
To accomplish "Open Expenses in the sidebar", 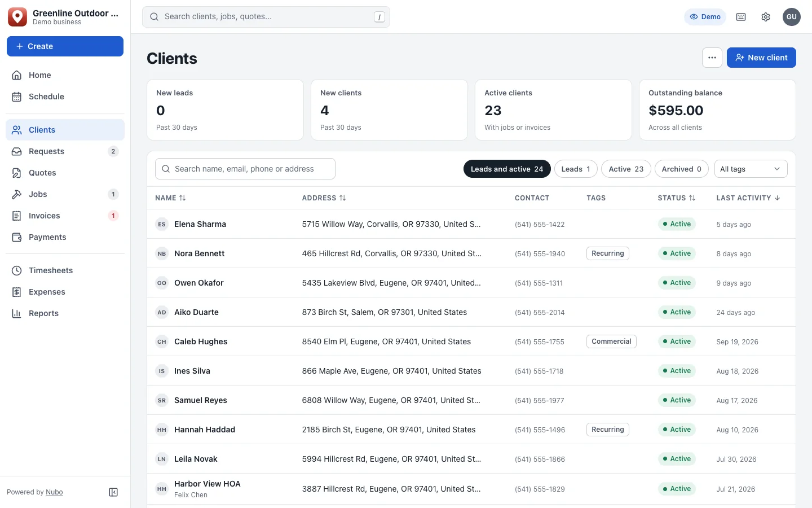I will (x=65, y=292).
